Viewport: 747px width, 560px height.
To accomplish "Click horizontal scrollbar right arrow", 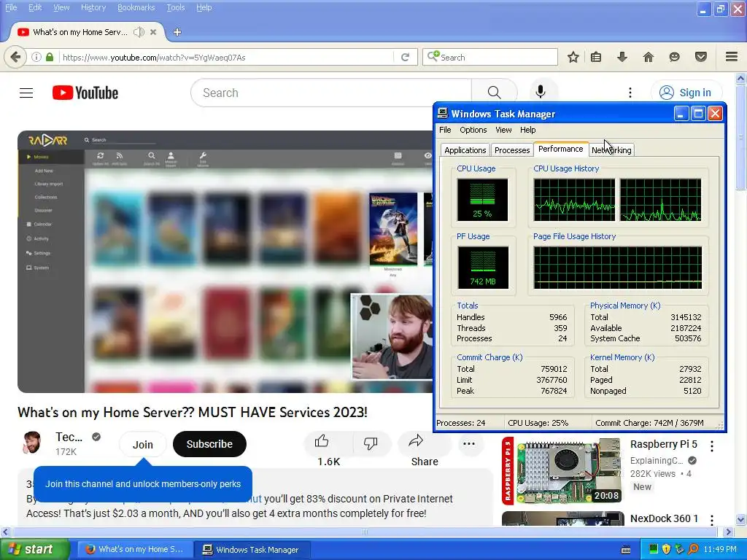I will click(728, 532).
